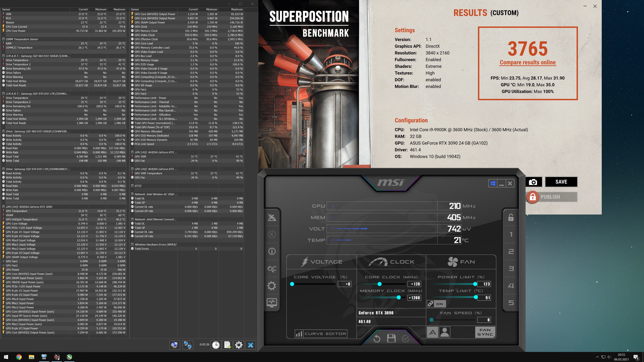The width and height of the screenshot is (644, 362).
Task: Adjust the Power Limit slider handle
Action: tap(475, 284)
